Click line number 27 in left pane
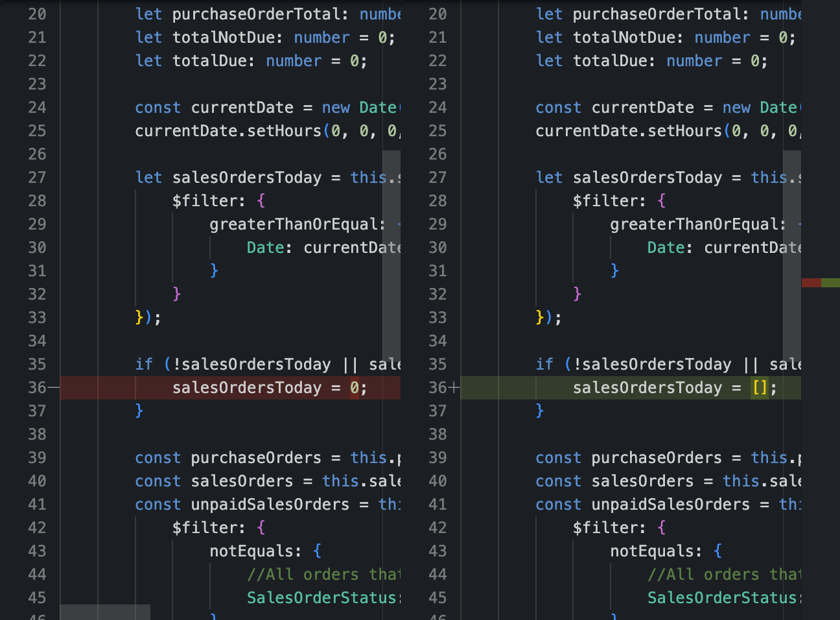 tap(38, 178)
